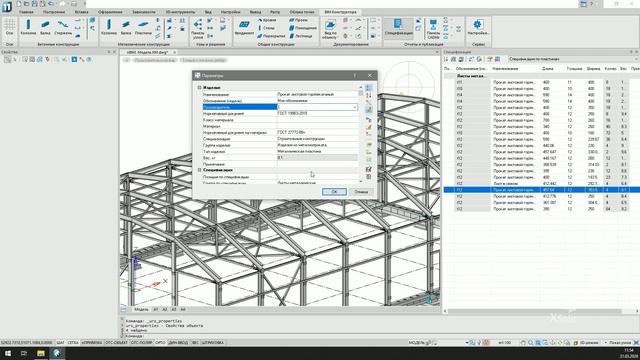Toggle ШАГ snap mode in status bar
The image size is (640, 360).
(60, 342)
